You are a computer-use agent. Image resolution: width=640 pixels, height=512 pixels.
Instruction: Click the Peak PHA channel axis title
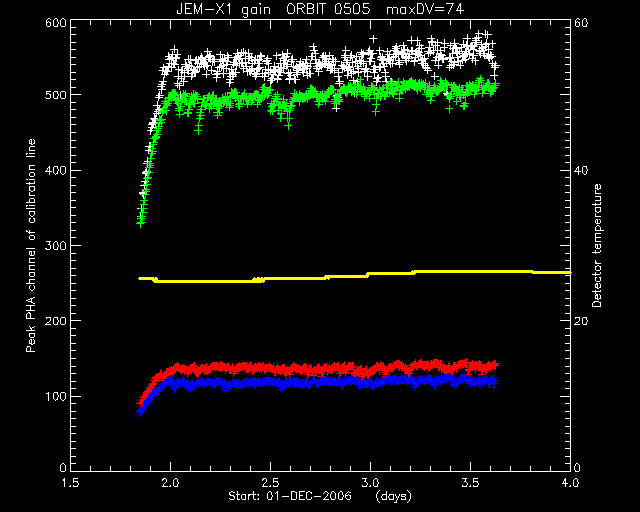pos(31,245)
